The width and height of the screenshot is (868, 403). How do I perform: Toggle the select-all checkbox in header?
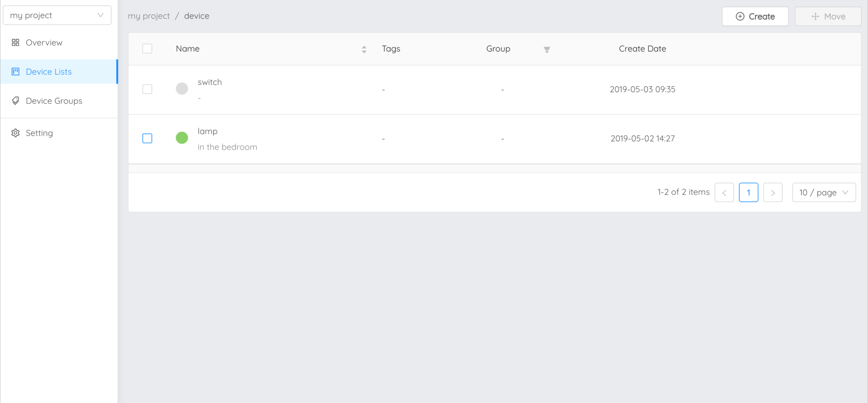[x=147, y=49]
